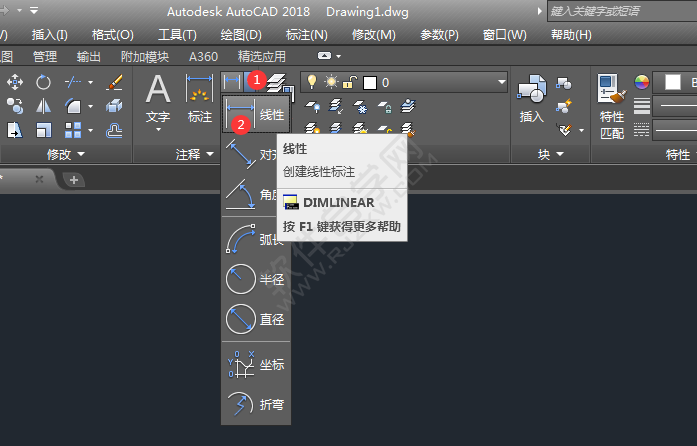Viewport: 697px width, 446px height.
Task: Choose 折弯 jogged dimension
Action: (x=256, y=404)
